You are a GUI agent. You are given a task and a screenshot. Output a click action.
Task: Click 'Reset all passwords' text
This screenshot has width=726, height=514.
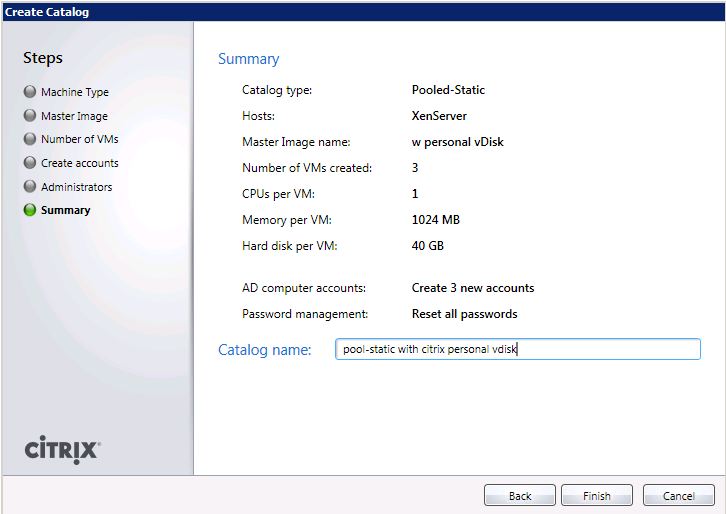click(x=464, y=314)
